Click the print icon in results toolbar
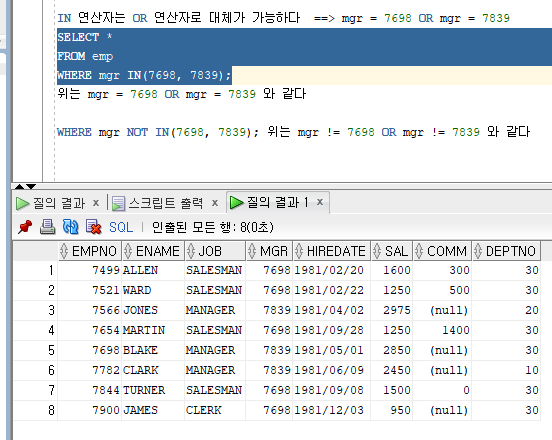552x440 pixels. [48, 227]
